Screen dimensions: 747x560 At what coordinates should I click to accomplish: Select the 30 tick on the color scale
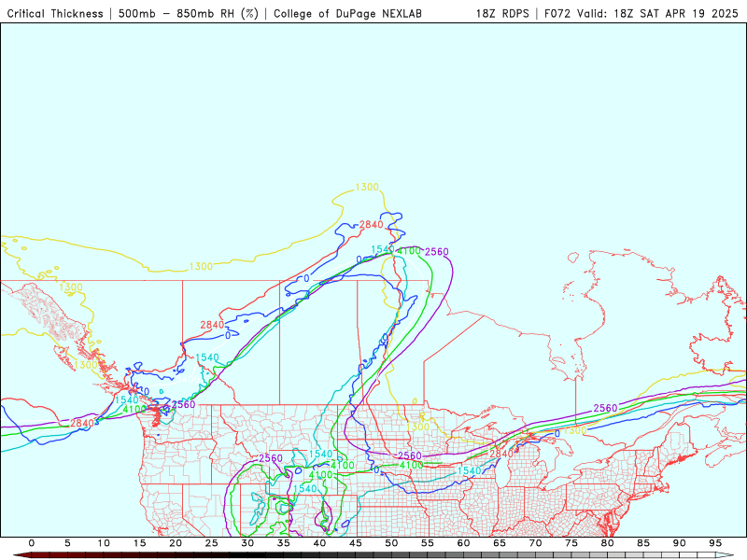pos(247,543)
